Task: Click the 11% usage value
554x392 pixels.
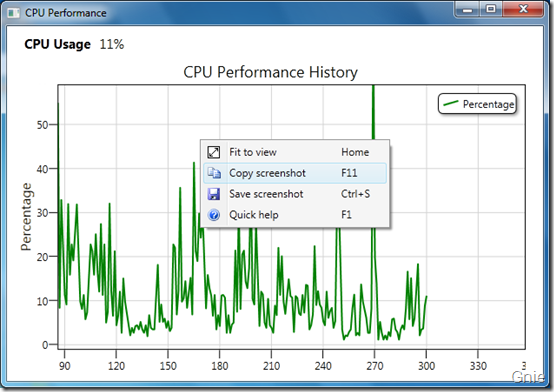Action: pyautogui.click(x=112, y=45)
